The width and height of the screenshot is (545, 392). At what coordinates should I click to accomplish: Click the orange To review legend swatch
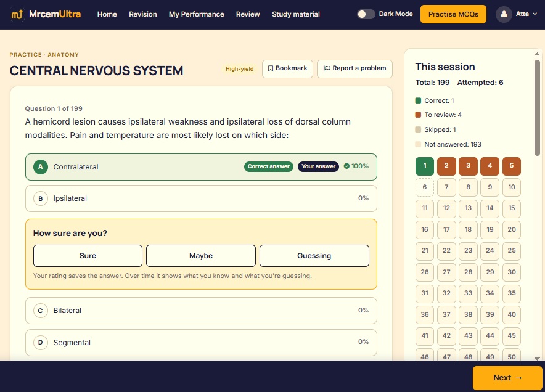click(x=418, y=115)
